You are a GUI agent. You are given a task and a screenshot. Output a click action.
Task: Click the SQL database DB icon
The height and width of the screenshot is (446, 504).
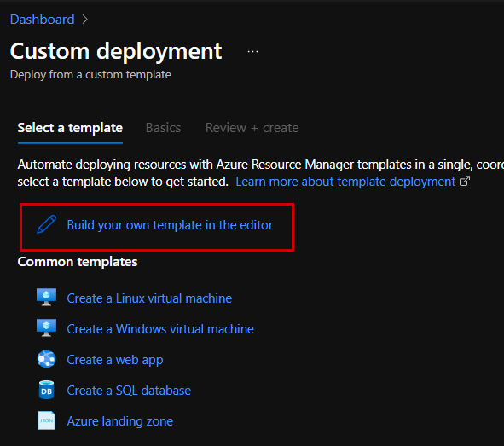point(46,390)
